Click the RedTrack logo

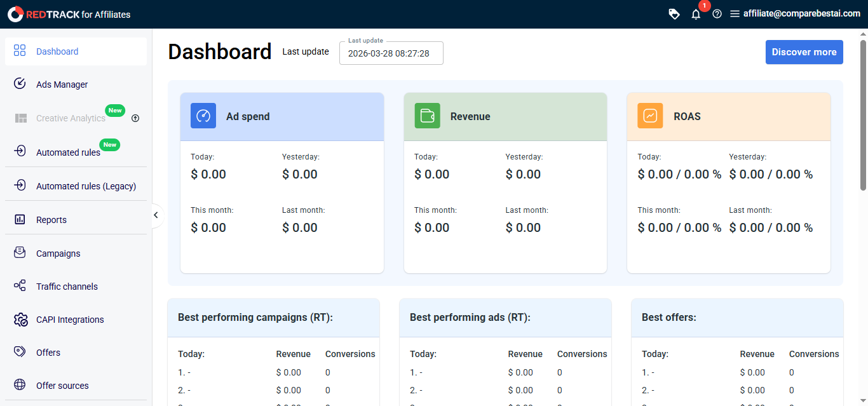[x=69, y=14]
